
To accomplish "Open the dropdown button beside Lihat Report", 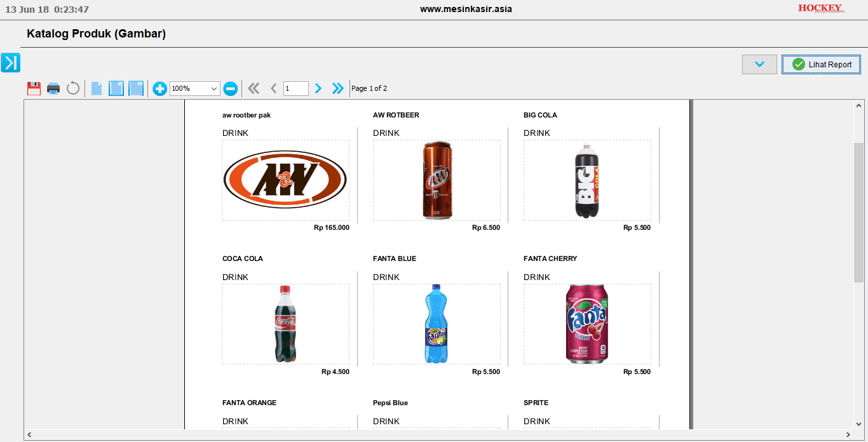I will point(759,64).
